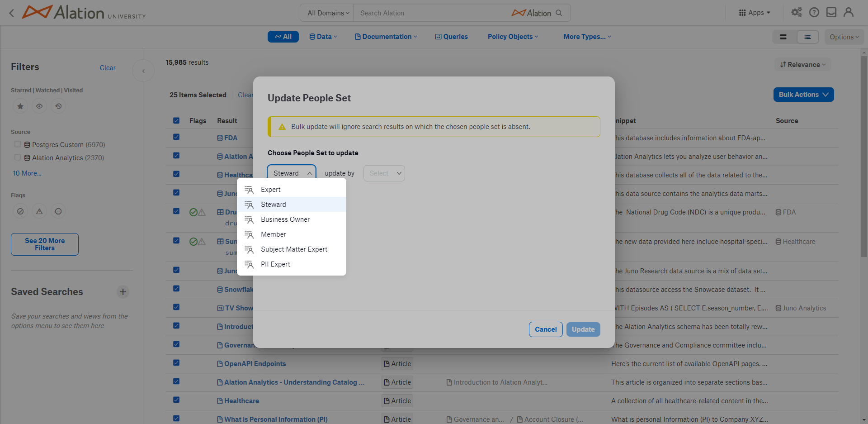The height and width of the screenshot is (424, 868).
Task: Choose Expert from the people set list
Action: pyautogui.click(x=292, y=190)
